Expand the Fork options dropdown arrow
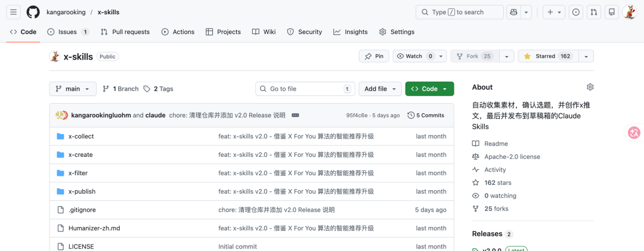This screenshot has height=251, width=644. click(x=507, y=56)
